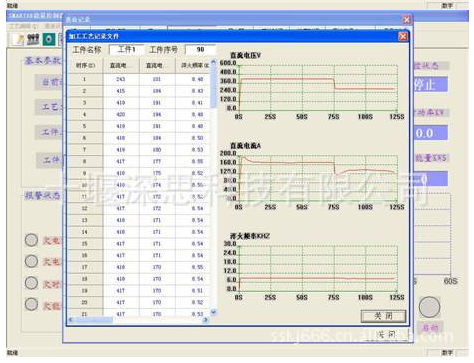Click the table scrollbar down arrow
Viewport: 474px width, 363px height.
tap(213, 312)
